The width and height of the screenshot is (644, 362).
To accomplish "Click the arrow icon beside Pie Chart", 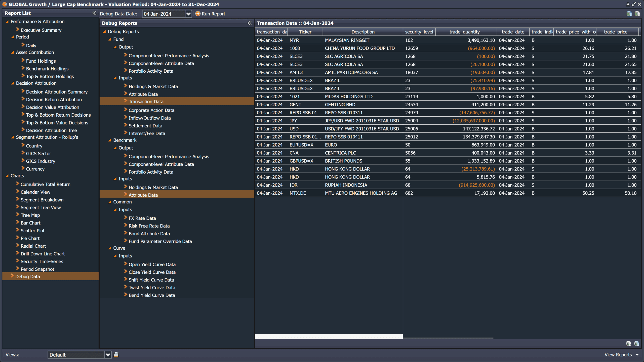I will click(18, 238).
